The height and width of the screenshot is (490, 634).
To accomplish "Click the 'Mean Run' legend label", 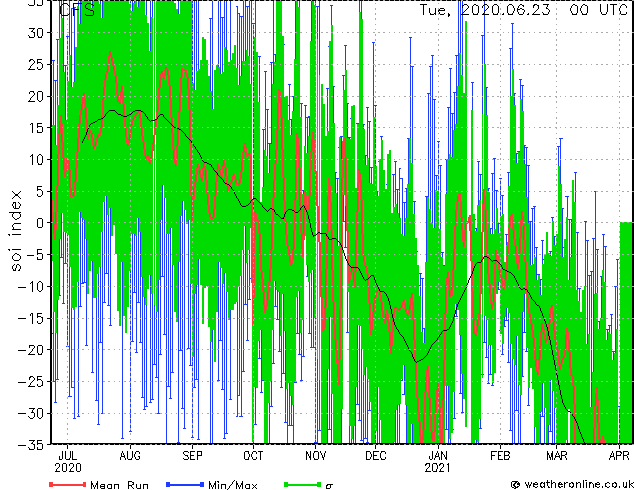I will pos(119,485).
